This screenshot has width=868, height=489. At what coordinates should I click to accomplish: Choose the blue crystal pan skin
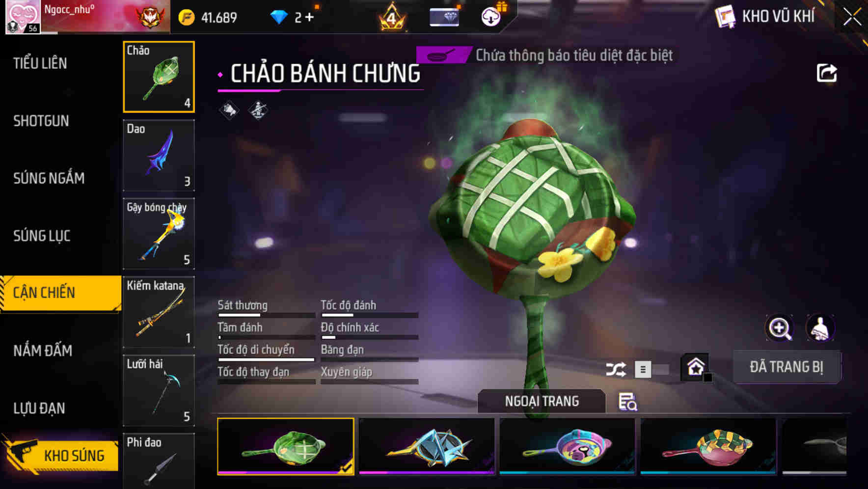click(x=427, y=446)
